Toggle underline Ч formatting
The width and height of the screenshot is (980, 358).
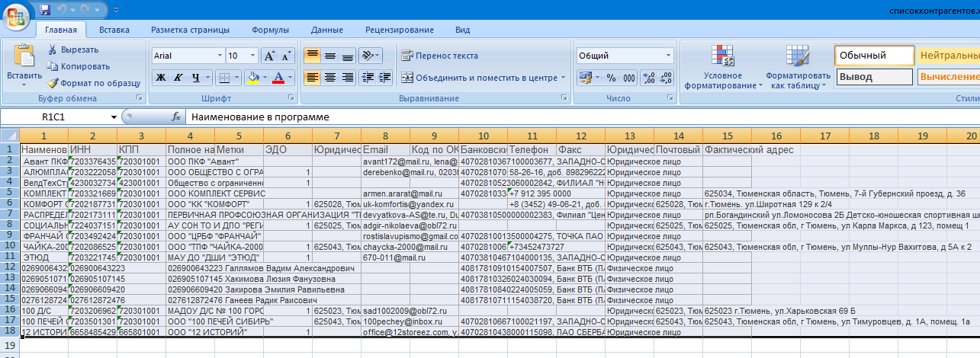tap(196, 77)
